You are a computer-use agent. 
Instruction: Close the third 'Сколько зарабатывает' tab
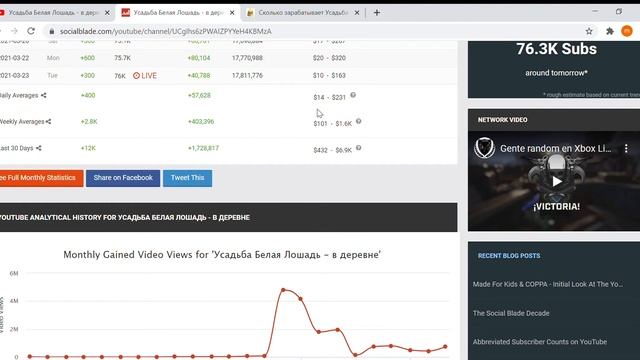(x=357, y=13)
